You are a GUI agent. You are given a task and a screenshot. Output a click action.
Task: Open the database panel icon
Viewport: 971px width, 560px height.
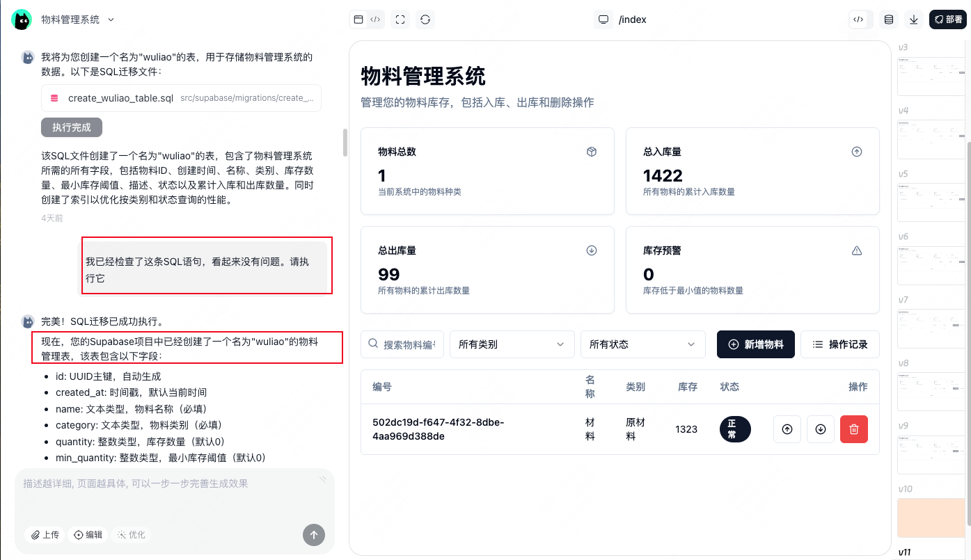pos(888,19)
